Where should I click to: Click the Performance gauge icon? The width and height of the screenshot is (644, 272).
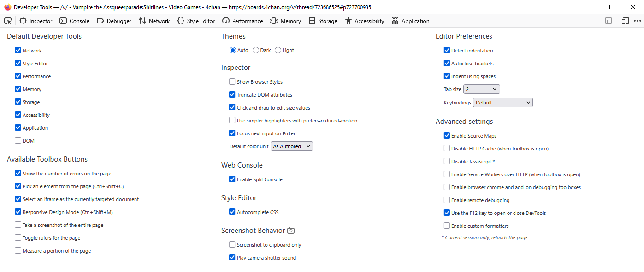(225, 21)
